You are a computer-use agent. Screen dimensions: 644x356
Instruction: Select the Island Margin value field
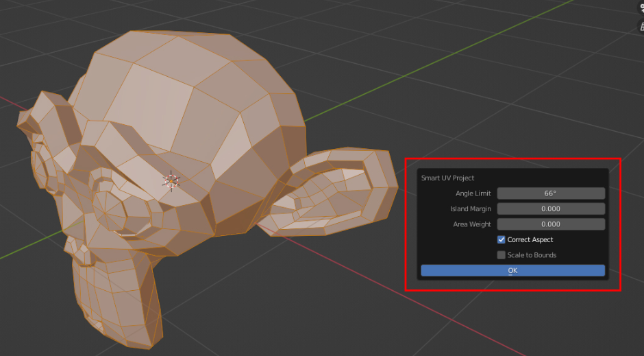point(551,209)
